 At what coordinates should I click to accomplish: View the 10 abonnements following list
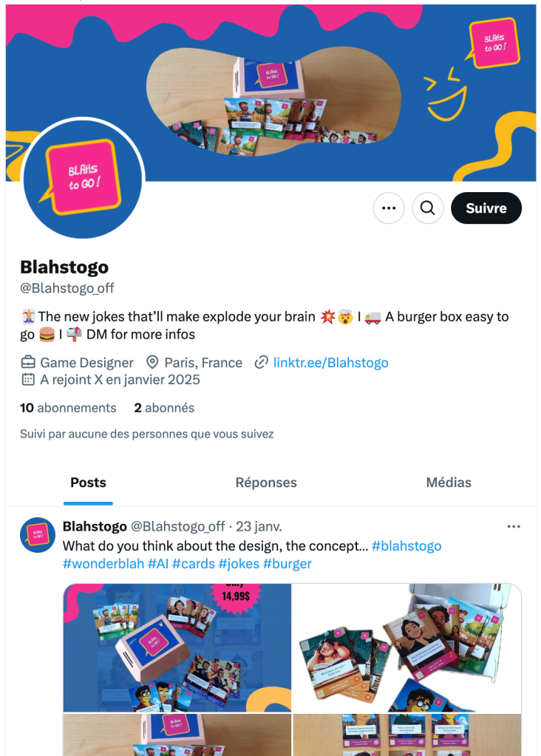(x=68, y=408)
